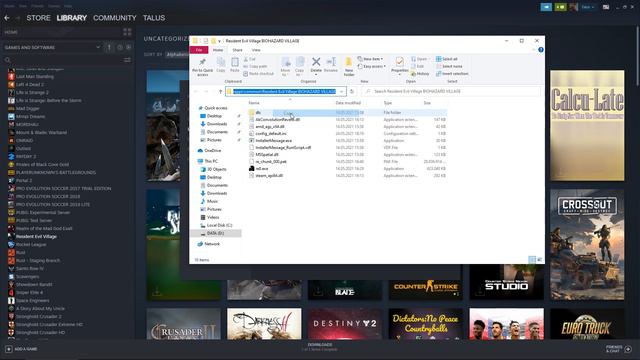Switch Explorer to details view button
Image resolution: width=640 pixels, height=360 pixels.
pyautogui.click(x=532, y=260)
